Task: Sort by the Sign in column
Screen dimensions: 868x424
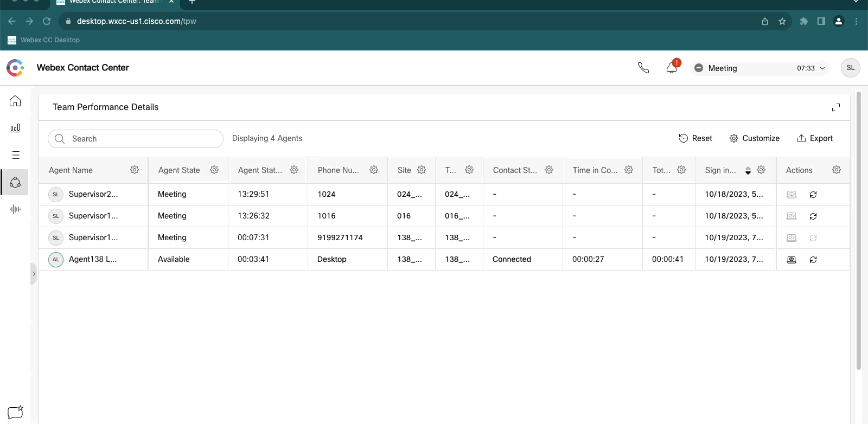Action: 748,170
